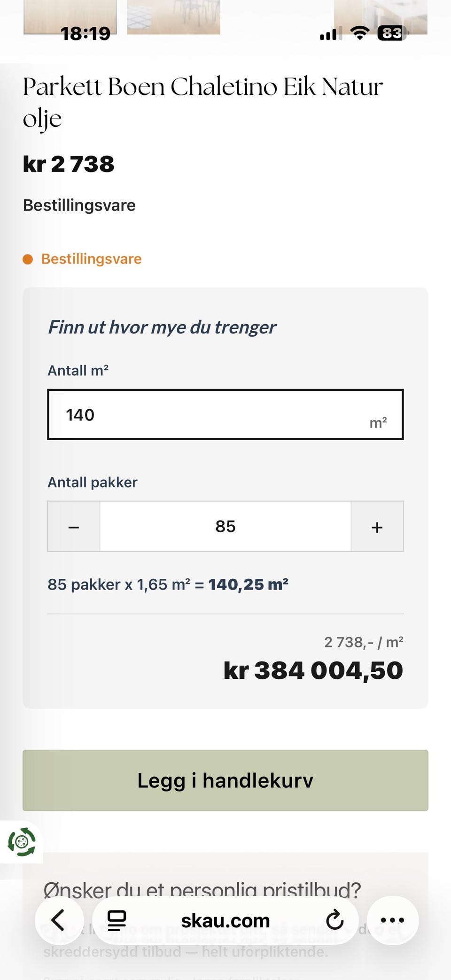The height and width of the screenshot is (980, 451).
Task: Tap the Wi-Fi status icon
Action: point(360,33)
